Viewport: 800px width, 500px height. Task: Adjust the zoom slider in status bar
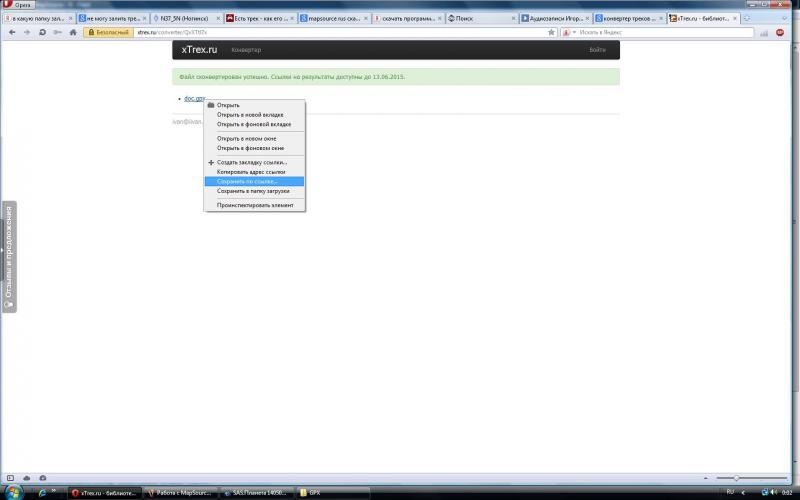pyautogui.click(x=737, y=479)
